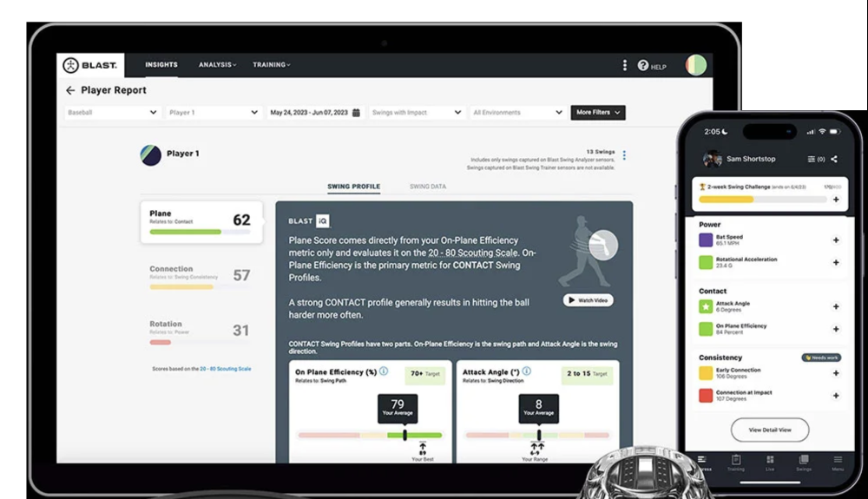
Task: Open the vertical dots menu beside Help
Action: [624, 65]
